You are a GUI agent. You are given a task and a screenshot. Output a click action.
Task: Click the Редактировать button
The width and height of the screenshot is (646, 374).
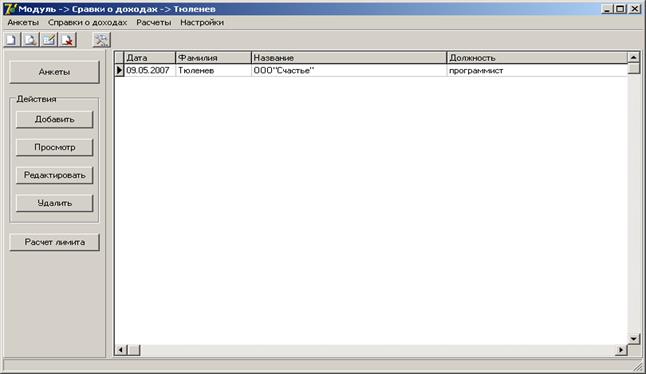click(x=54, y=175)
